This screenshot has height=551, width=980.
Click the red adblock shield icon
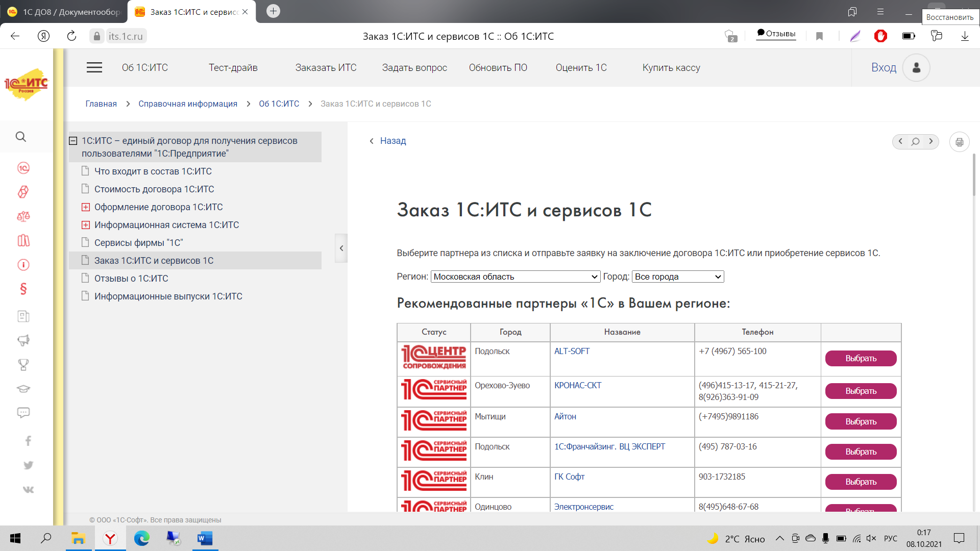[880, 36]
